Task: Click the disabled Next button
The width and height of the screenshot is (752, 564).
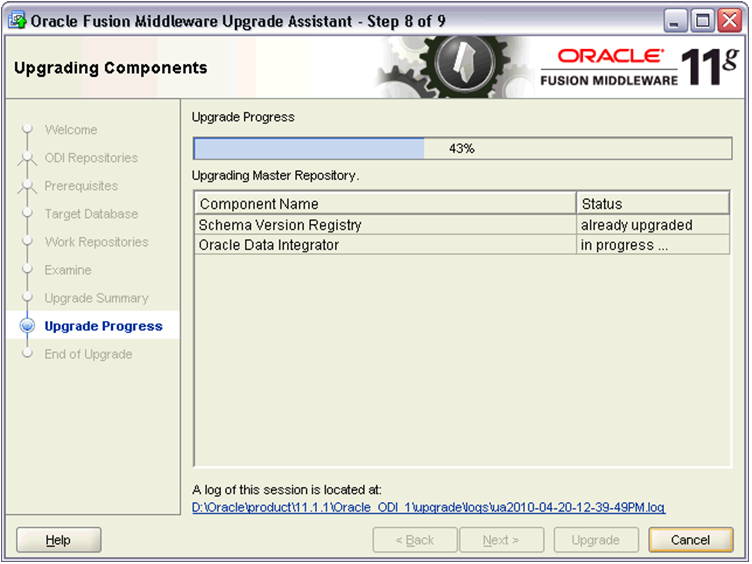Action: coord(502,540)
